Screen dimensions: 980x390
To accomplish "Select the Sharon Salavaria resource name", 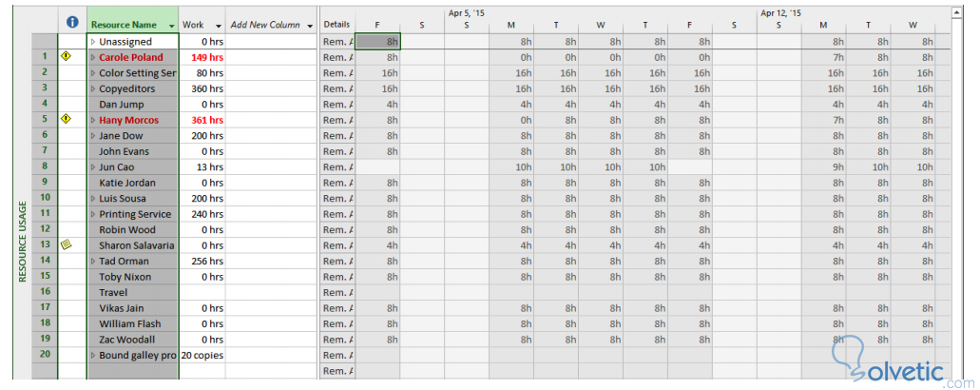I will [x=136, y=245].
